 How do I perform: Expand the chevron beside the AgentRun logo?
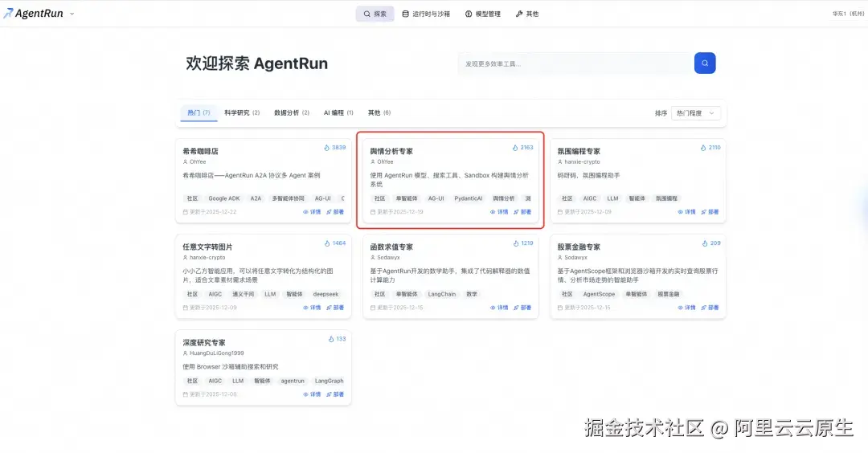[x=72, y=14]
